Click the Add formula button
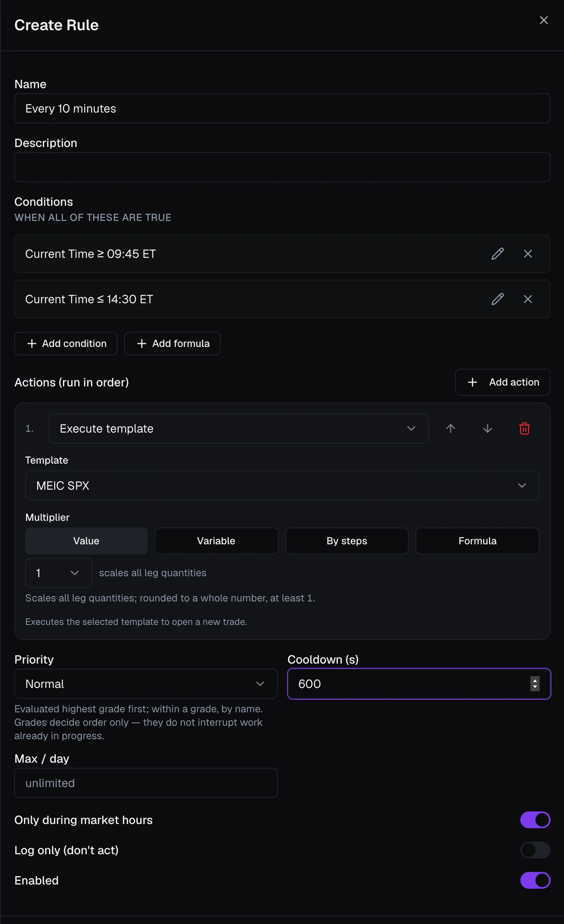 pyautogui.click(x=172, y=344)
